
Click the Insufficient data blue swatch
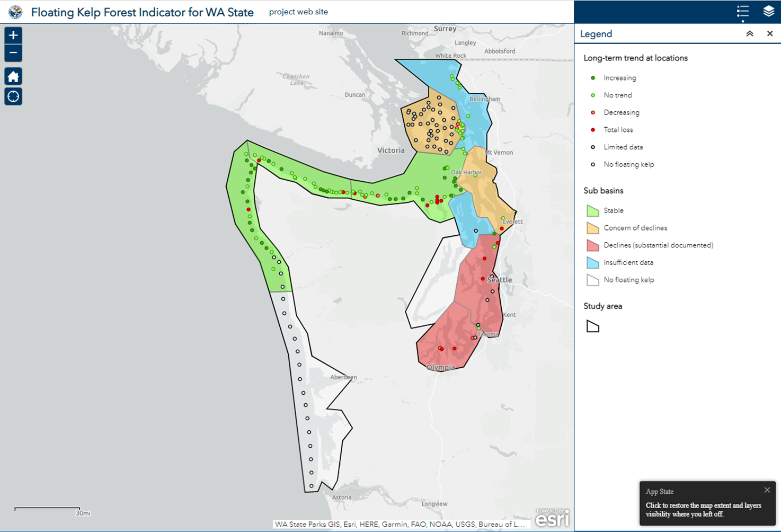(x=593, y=263)
